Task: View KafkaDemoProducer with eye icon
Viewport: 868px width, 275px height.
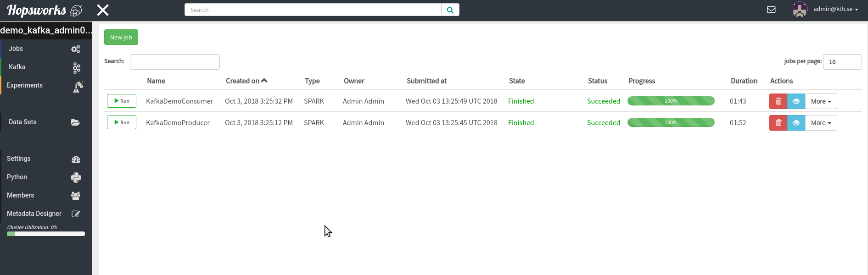Action: coord(796,123)
